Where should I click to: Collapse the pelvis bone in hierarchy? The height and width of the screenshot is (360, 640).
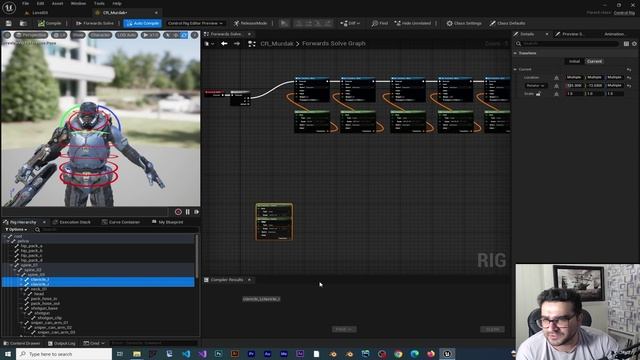(x=8, y=241)
